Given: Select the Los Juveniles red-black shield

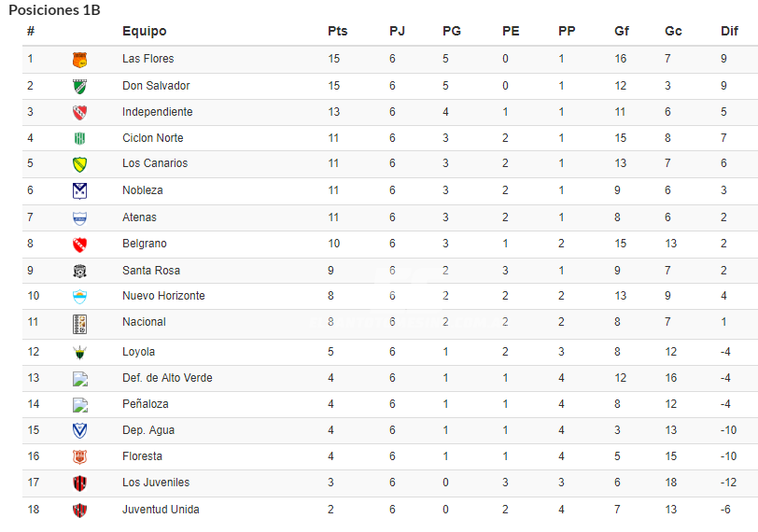Looking at the screenshot, I should pyautogui.click(x=79, y=483).
